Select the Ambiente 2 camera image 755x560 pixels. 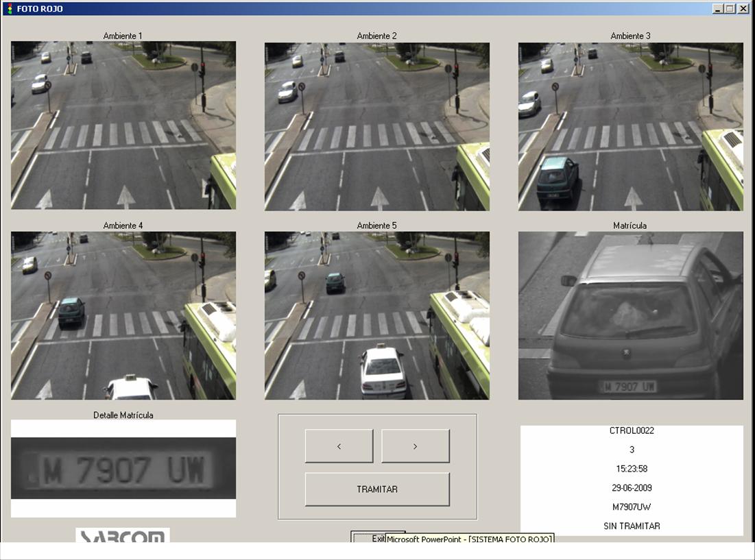click(x=377, y=127)
